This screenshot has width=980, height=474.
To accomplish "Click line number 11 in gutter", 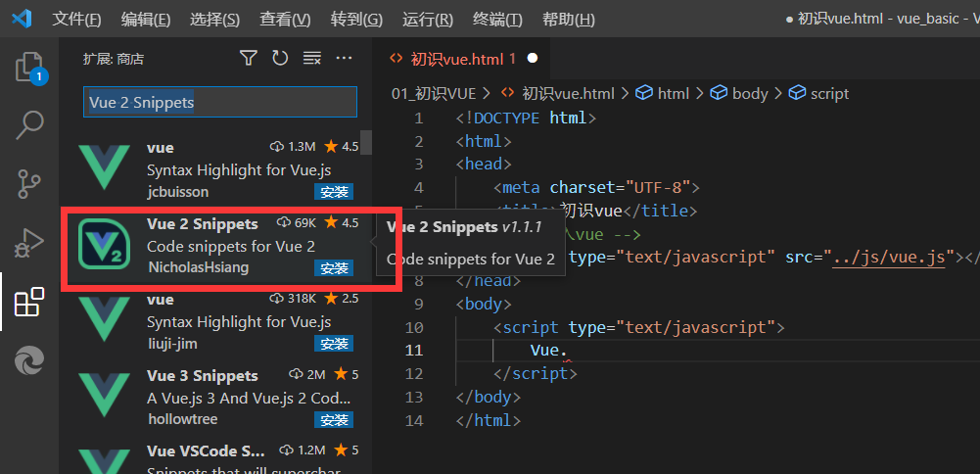I will tap(414, 351).
